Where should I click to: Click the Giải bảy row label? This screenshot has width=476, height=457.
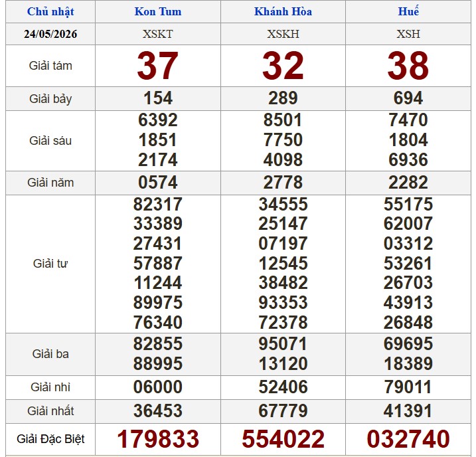click(x=50, y=99)
